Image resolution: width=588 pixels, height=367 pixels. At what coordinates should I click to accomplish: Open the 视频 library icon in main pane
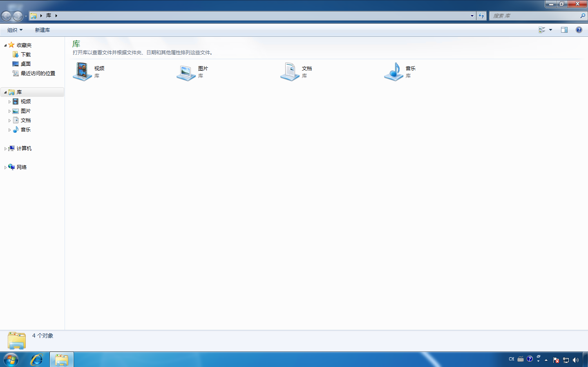coord(82,72)
